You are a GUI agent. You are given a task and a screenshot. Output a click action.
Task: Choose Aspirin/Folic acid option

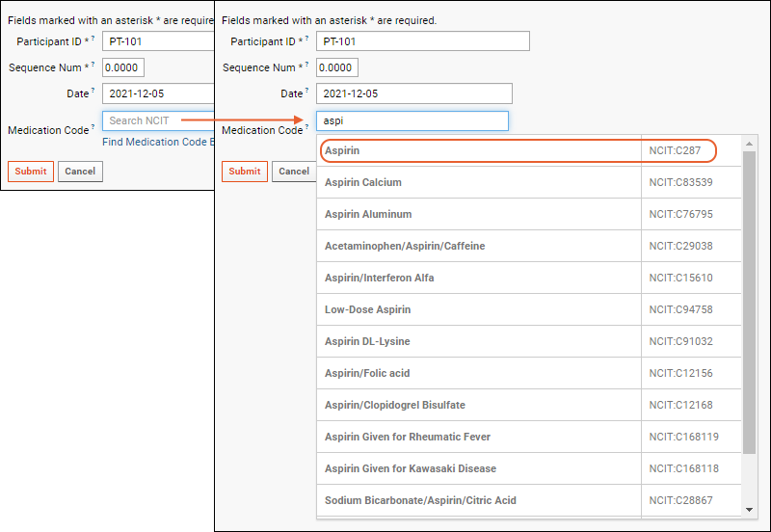click(x=528, y=373)
